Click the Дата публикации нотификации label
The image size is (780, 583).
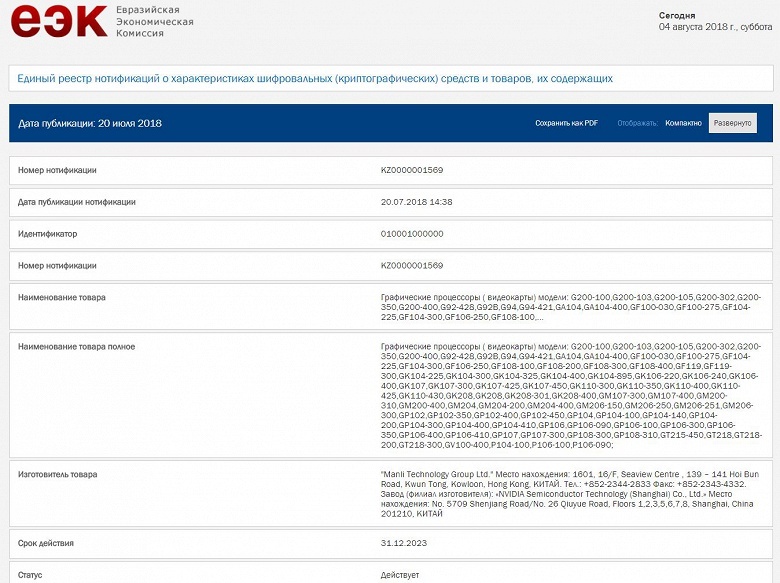77,202
